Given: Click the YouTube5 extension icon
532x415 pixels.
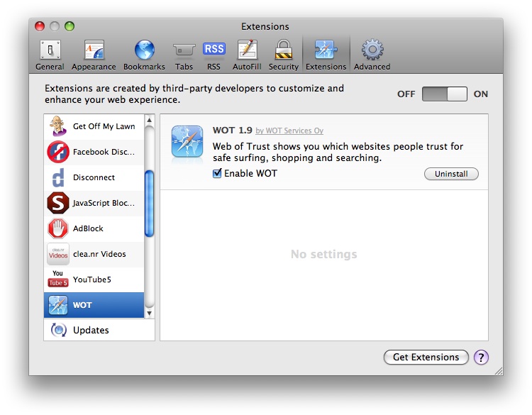Looking at the screenshot, I should click(x=58, y=279).
